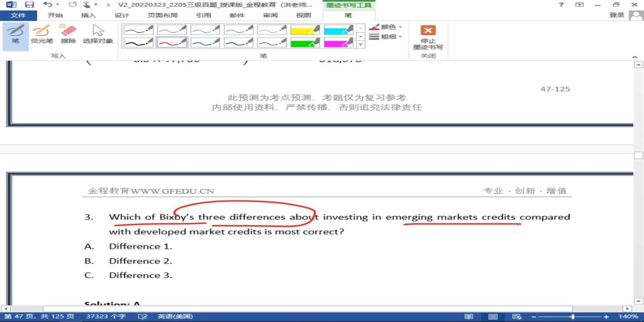The image size is (644, 322).
Task: Click the 140% zoom level
Action: (x=629, y=317)
